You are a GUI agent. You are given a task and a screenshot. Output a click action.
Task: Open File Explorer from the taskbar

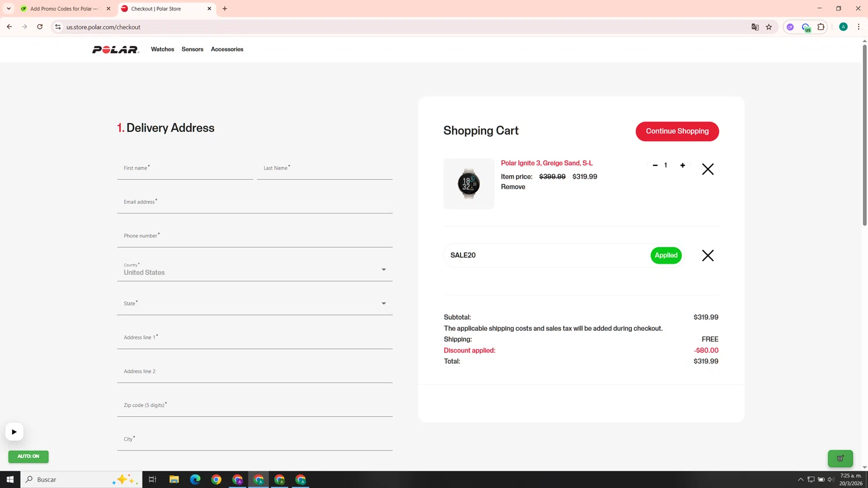click(x=174, y=479)
